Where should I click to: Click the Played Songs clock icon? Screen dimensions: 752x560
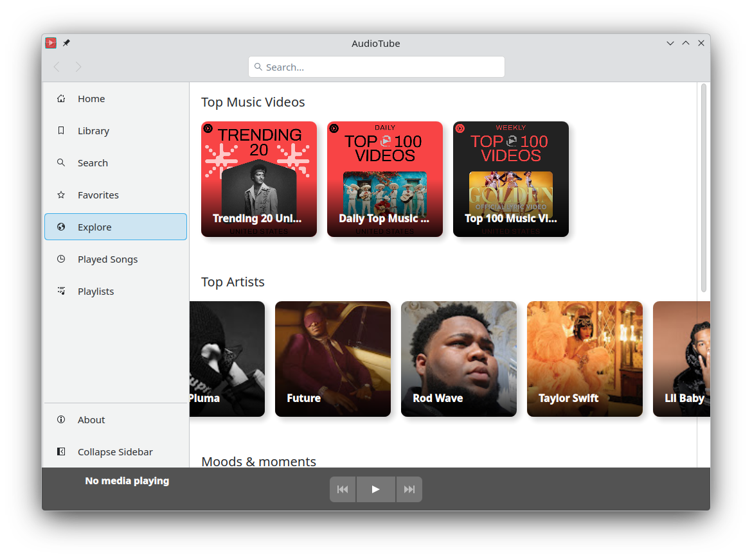point(61,259)
